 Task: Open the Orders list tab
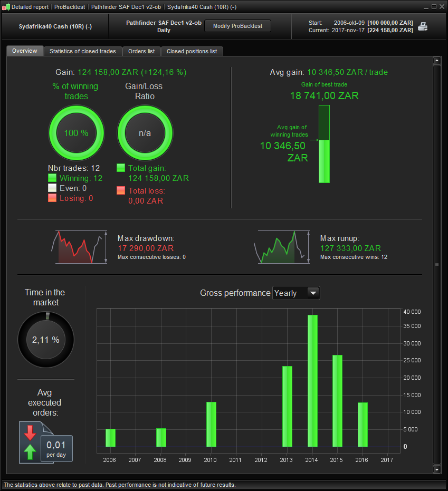141,51
